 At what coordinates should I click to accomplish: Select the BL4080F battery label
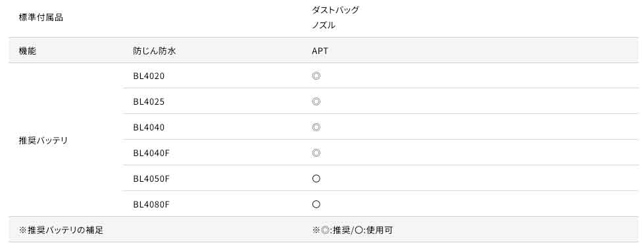click(x=151, y=205)
